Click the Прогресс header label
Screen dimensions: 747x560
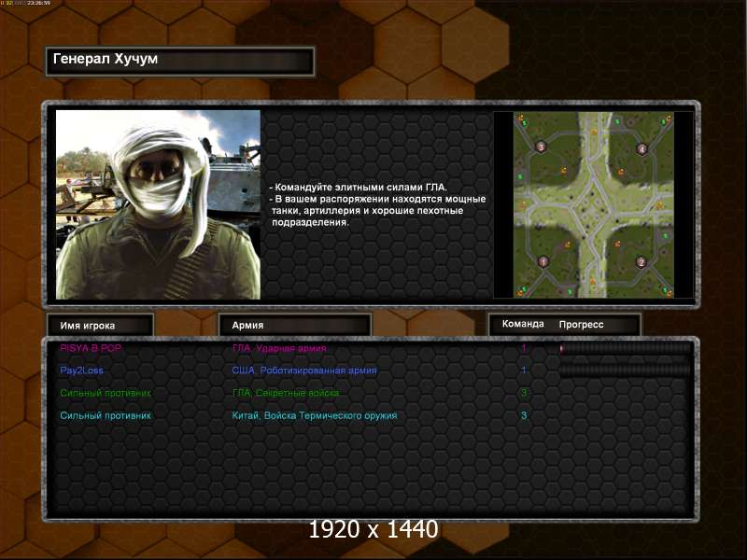(581, 325)
